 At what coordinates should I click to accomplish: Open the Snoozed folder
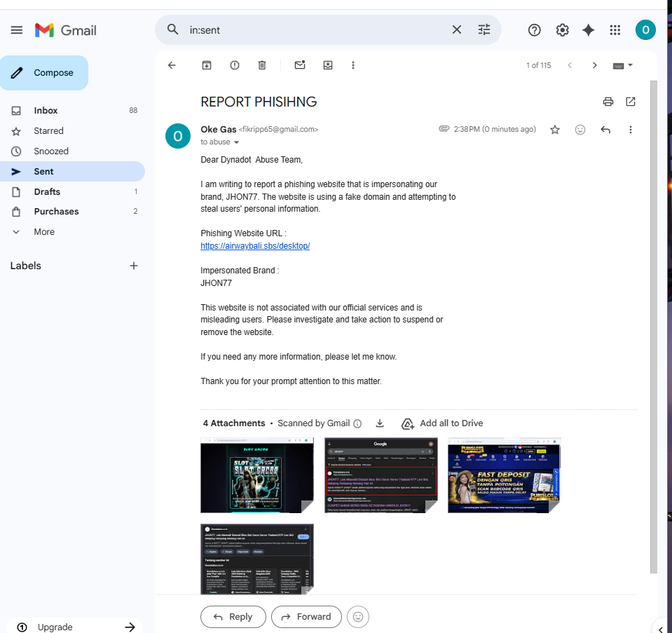[72, 151]
